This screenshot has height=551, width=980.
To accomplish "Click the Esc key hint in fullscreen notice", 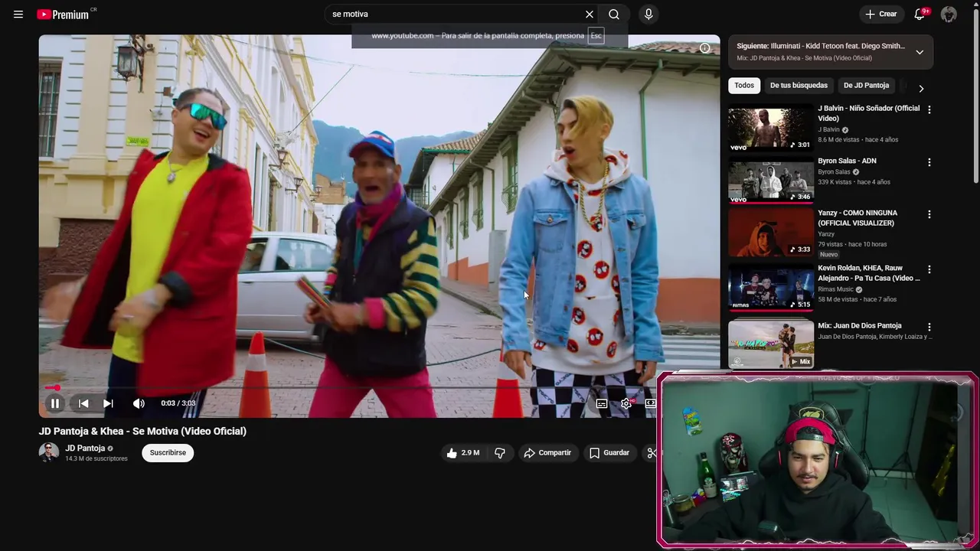I will (x=596, y=36).
